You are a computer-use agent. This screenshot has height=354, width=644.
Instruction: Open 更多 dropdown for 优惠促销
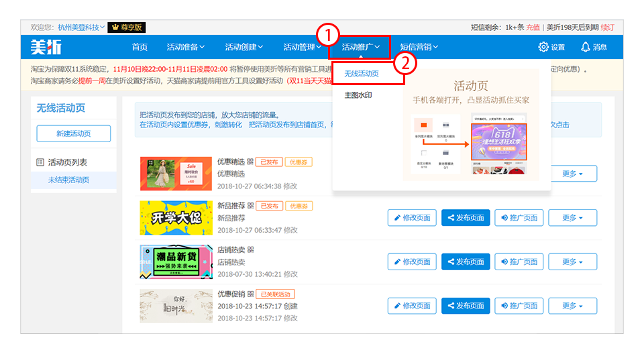tap(572, 306)
